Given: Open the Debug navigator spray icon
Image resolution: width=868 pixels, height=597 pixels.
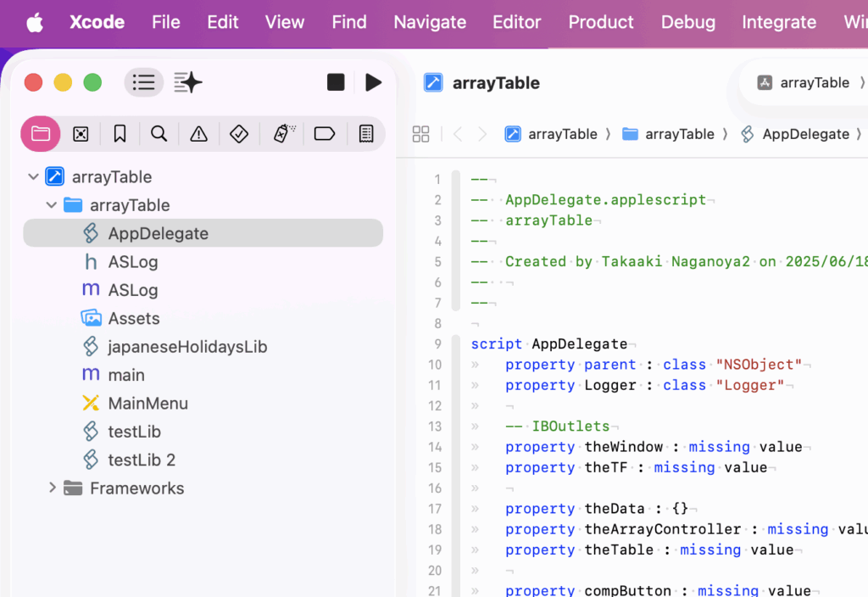Looking at the screenshot, I should (x=284, y=134).
